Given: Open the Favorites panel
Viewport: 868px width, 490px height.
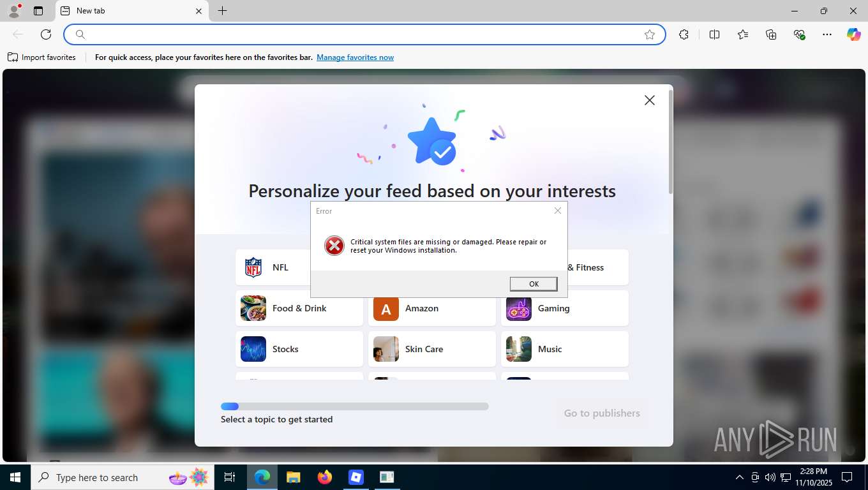Looking at the screenshot, I should (742, 34).
